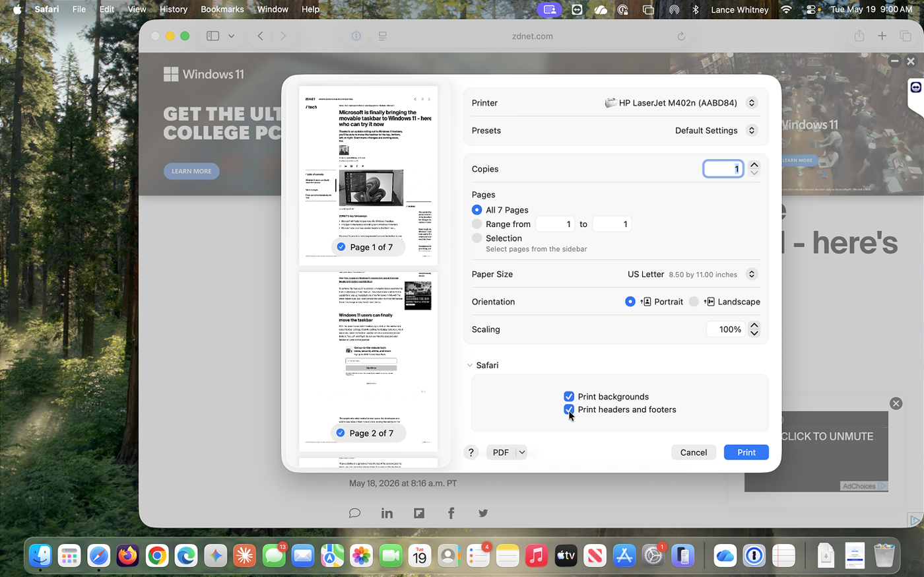924x577 pixels.
Task: Open Notes app in the Dock
Action: [508, 556]
